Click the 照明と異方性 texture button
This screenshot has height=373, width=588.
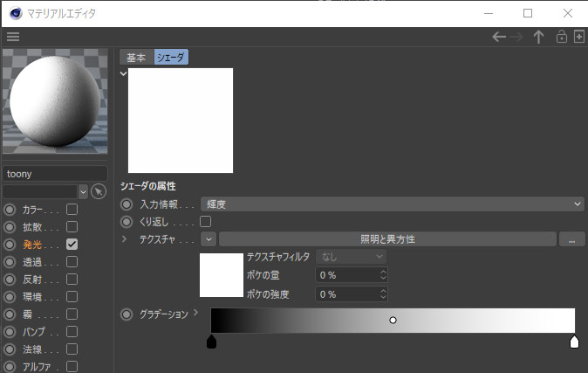pyautogui.click(x=386, y=238)
